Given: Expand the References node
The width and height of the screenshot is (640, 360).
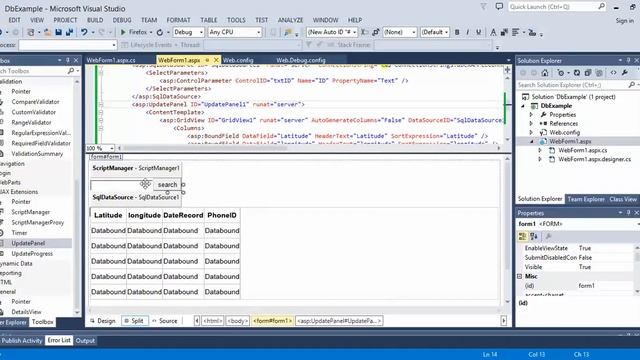Looking at the screenshot, I should point(531,124).
